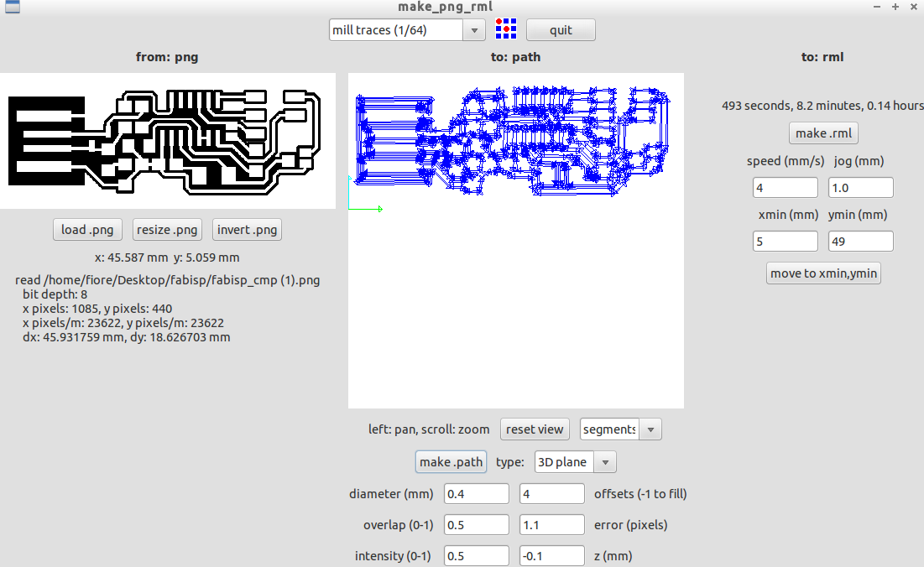Click the jog (mm) input field
924x567 pixels.
click(x=860, y=188)
